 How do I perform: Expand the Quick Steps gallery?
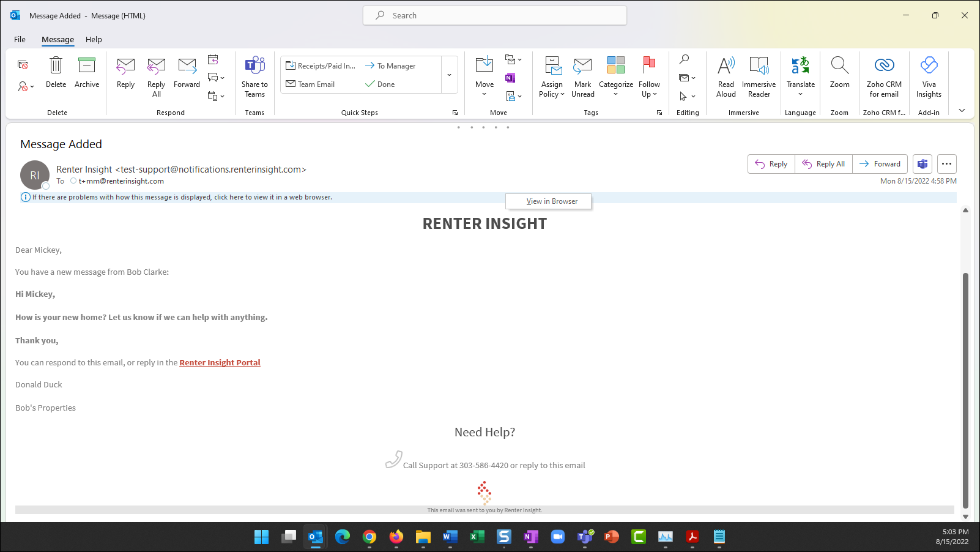tap(449, 75)
